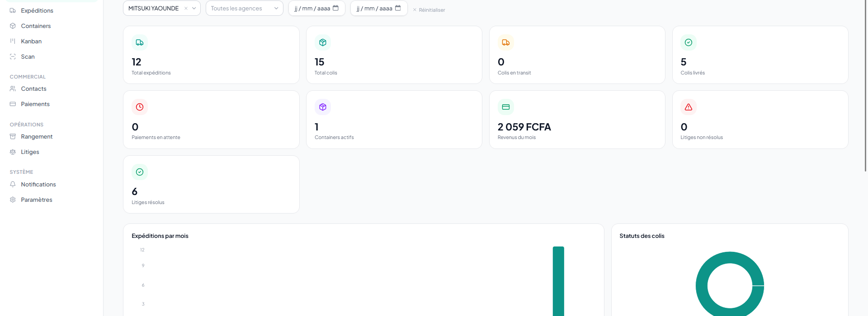Click the Total colis box icon

coord(323,42)
